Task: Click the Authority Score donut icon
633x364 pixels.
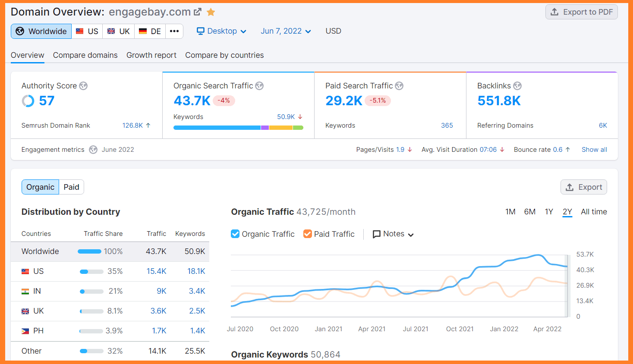Action: click(x=28, y=101)
